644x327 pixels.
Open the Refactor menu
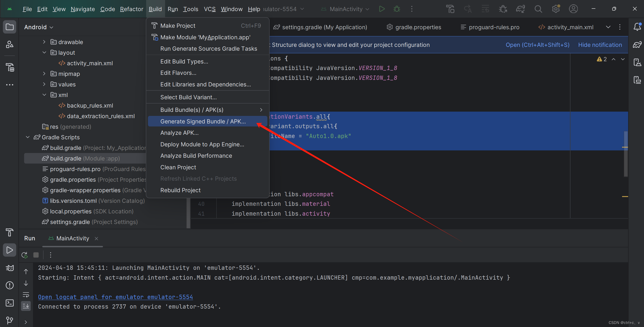click(x=131, y=9)
